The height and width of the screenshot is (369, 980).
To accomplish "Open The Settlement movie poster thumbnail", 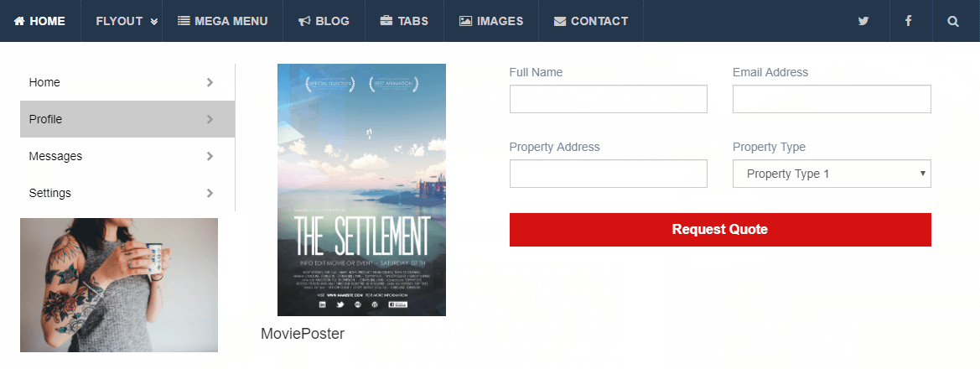I will coord(361,190).
